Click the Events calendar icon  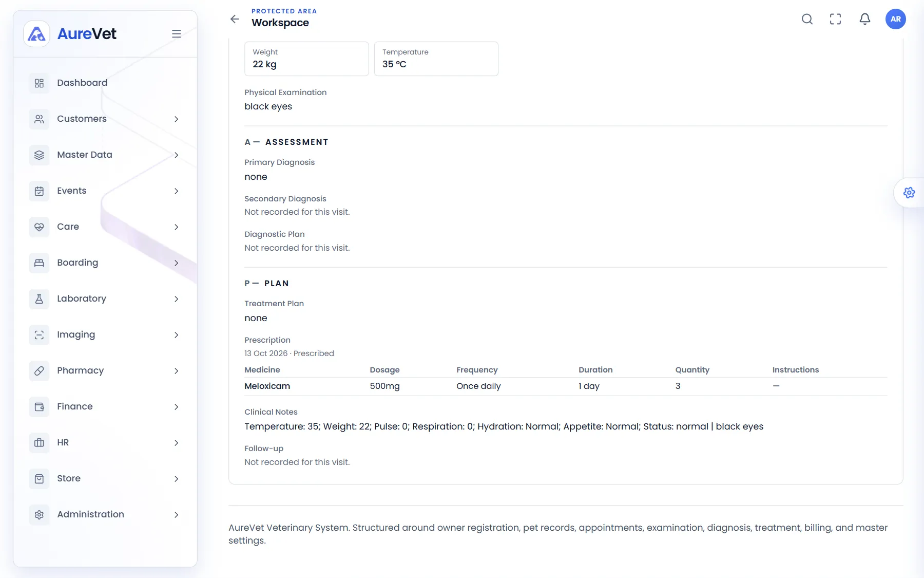click(x=39, y=191)
